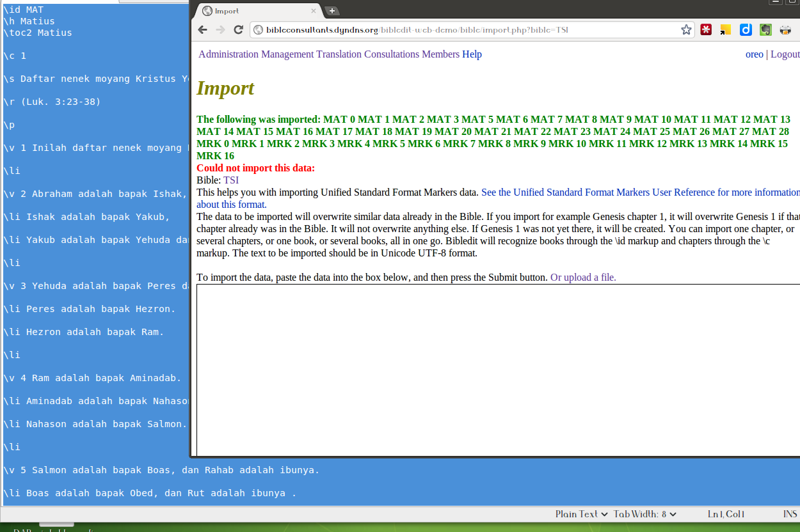Open the Help page link
This screenshot has height=532, width=800.
click(472, 54)
